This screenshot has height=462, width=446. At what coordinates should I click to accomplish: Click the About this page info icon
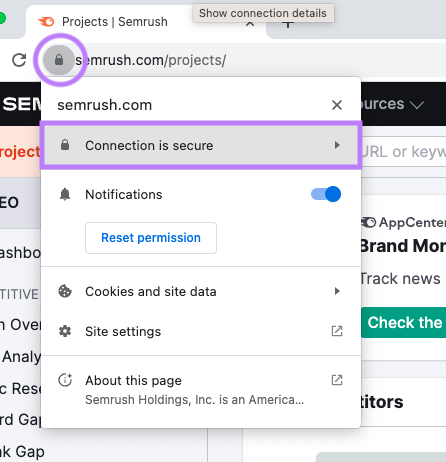pyautogui.click(x=65, y=380)
